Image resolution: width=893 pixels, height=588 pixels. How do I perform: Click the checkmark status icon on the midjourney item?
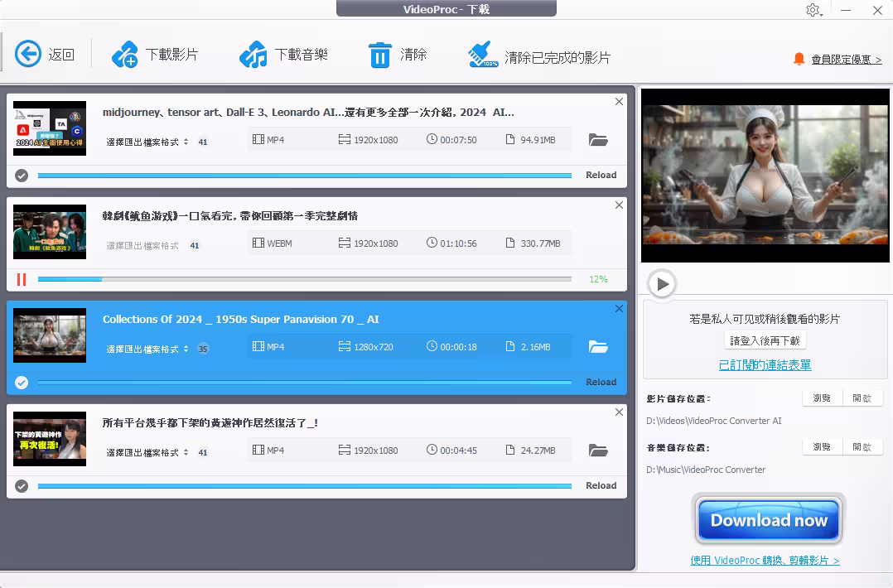22,175
